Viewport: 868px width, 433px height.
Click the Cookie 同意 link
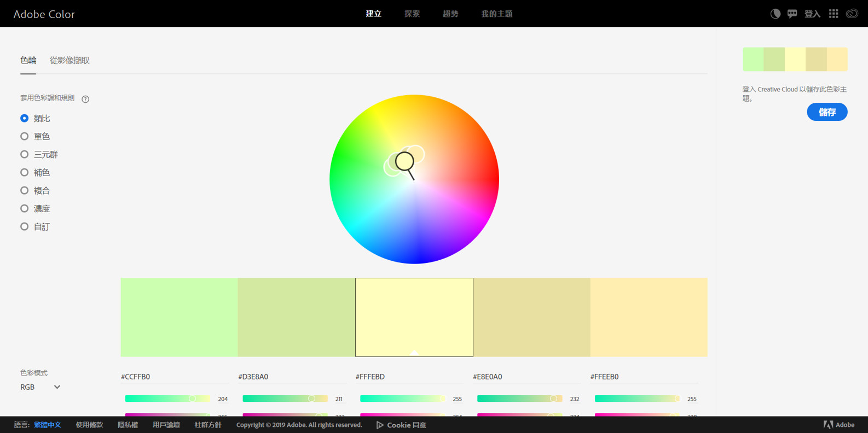pos(401,425)
